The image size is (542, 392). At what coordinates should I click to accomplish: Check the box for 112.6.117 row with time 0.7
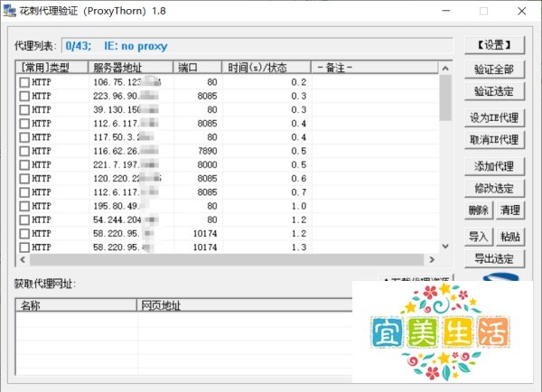[x=24, y=192]
